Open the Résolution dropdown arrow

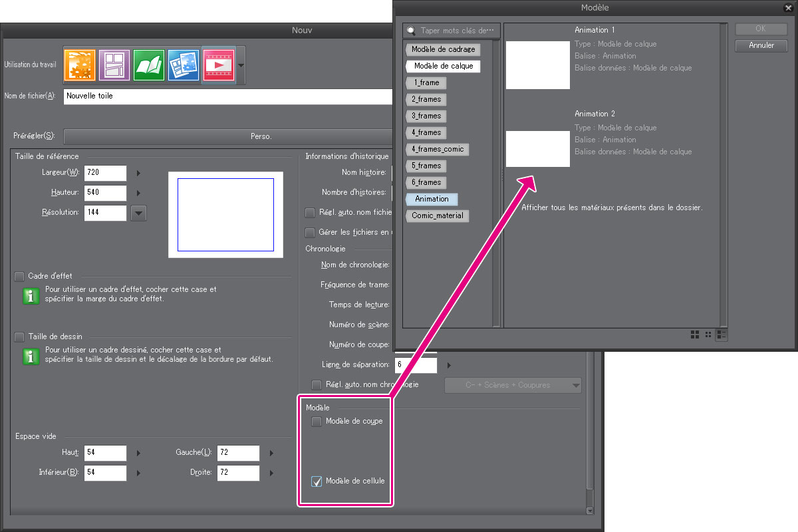click(138, 213)
